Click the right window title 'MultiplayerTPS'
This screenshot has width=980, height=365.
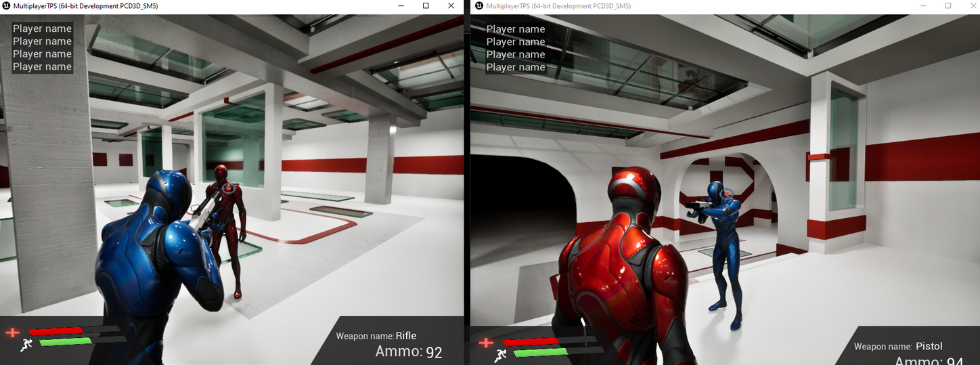click(x=508, y=5)
